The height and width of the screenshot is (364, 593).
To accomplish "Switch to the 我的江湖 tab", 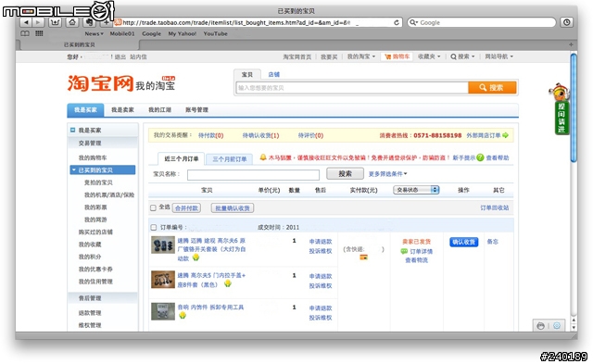I will point(159,109).
